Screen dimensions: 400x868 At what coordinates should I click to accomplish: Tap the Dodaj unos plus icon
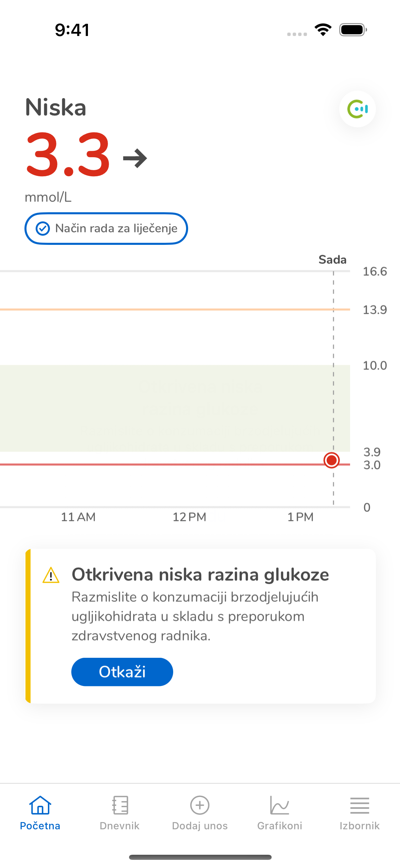tap(200, 805)
